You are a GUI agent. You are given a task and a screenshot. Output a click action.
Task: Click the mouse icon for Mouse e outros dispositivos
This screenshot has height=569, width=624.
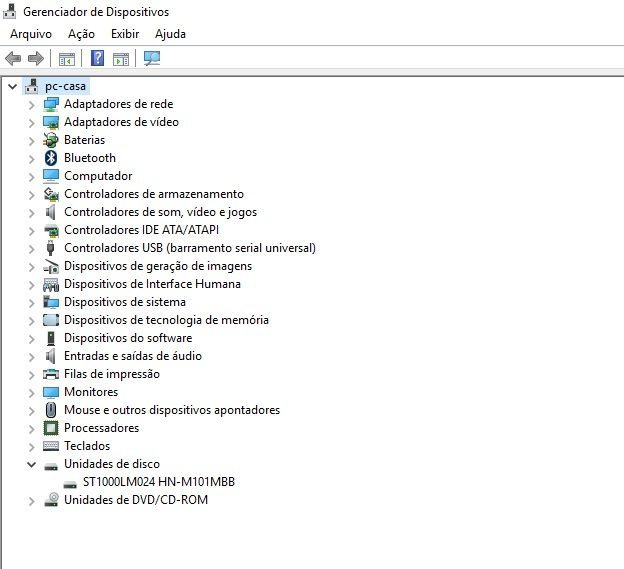(x=51, y=410)
